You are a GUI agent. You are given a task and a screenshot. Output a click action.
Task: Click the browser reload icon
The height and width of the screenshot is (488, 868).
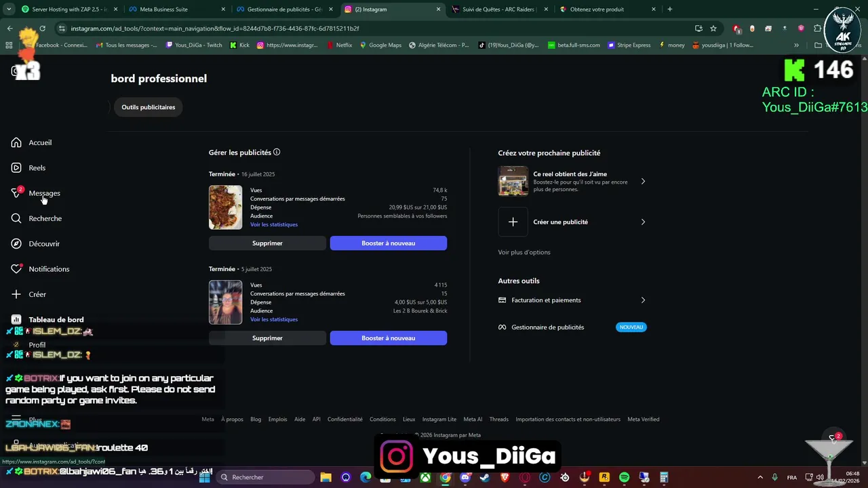(42, 28)
